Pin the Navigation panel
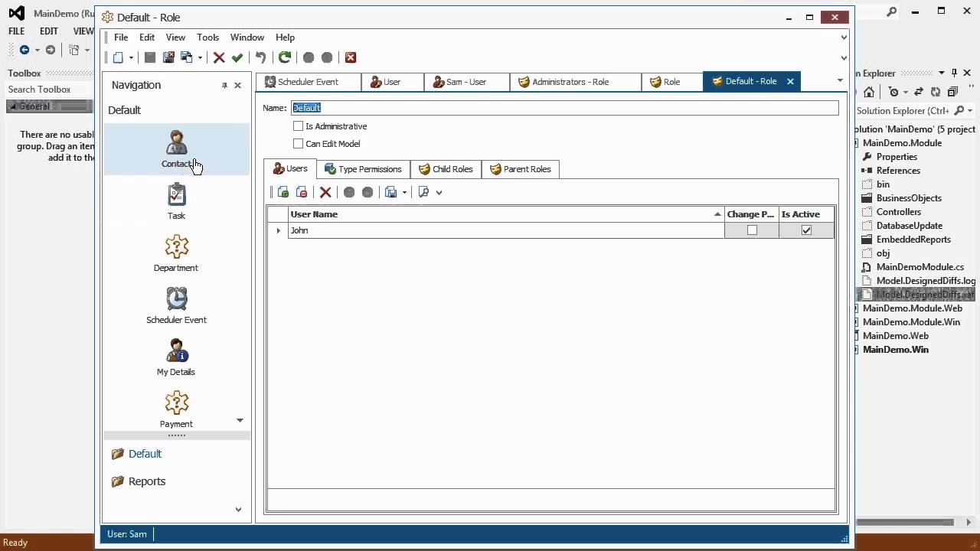Image resolution: width=980 pixels, height=551 pixels. (x=224, y=85)
